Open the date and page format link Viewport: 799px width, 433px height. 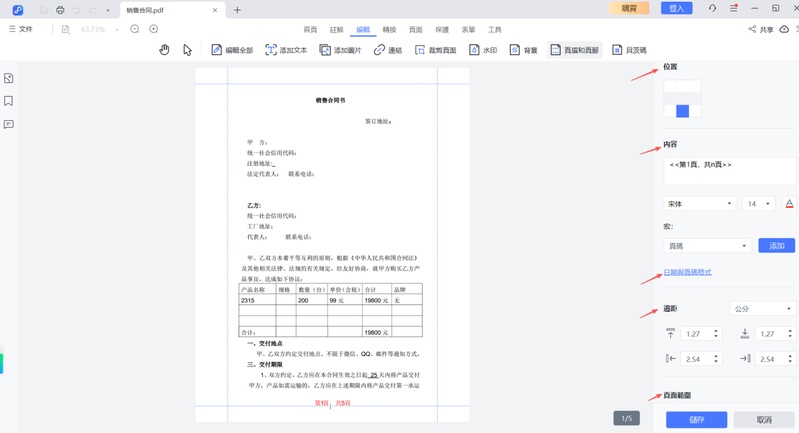(x=687, y=272)
